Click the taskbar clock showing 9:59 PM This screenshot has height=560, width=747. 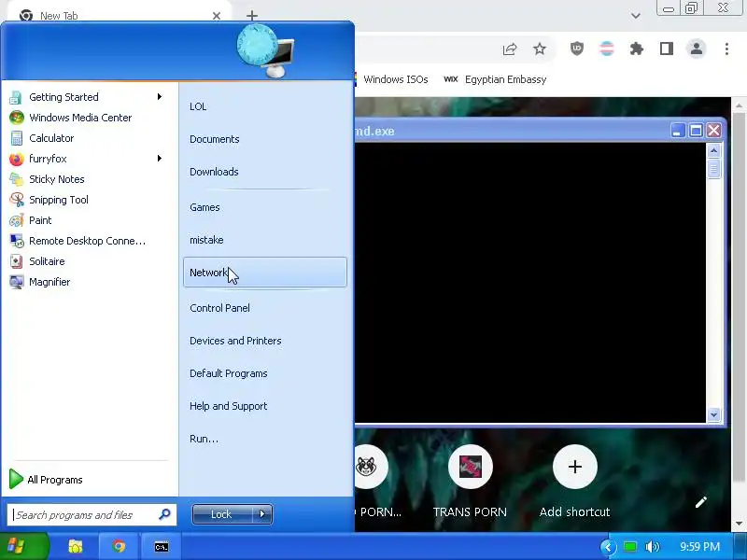(699, 547)
